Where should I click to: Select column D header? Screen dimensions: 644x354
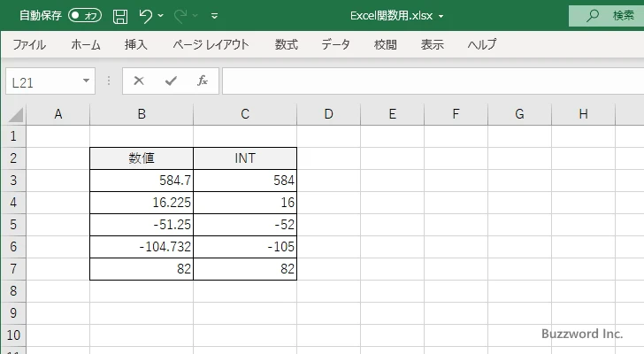(328, 114)
